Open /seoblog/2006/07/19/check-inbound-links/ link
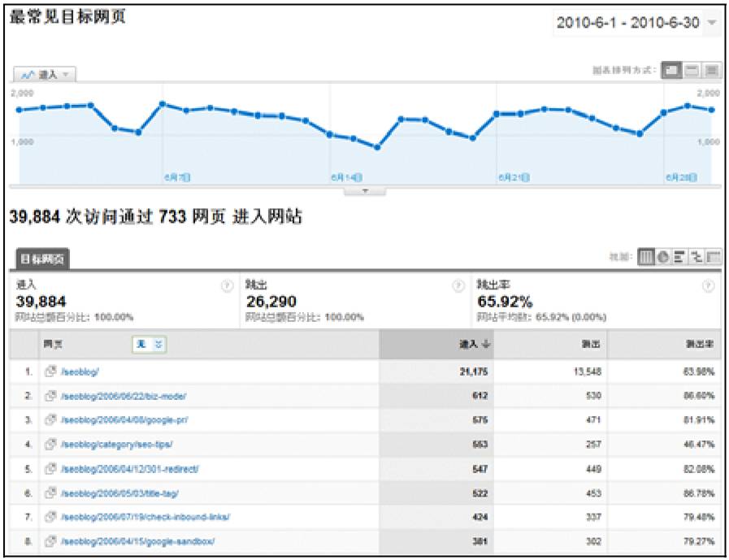729x560 pixels. pos(145,517)
